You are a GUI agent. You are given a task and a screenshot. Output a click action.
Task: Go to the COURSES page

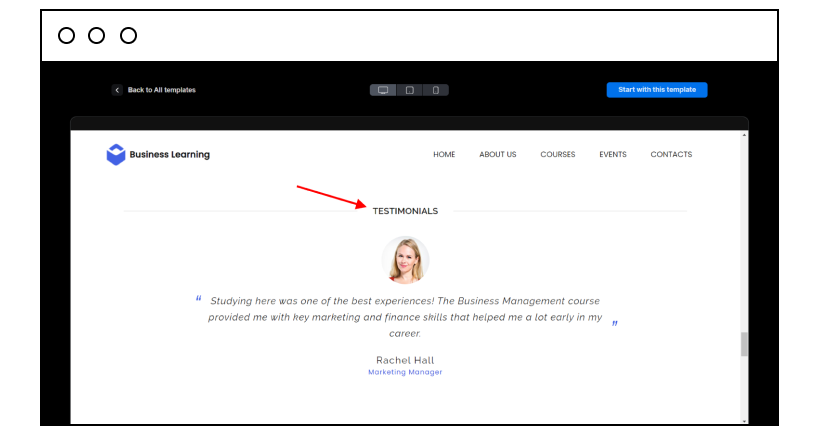(558, 154)
